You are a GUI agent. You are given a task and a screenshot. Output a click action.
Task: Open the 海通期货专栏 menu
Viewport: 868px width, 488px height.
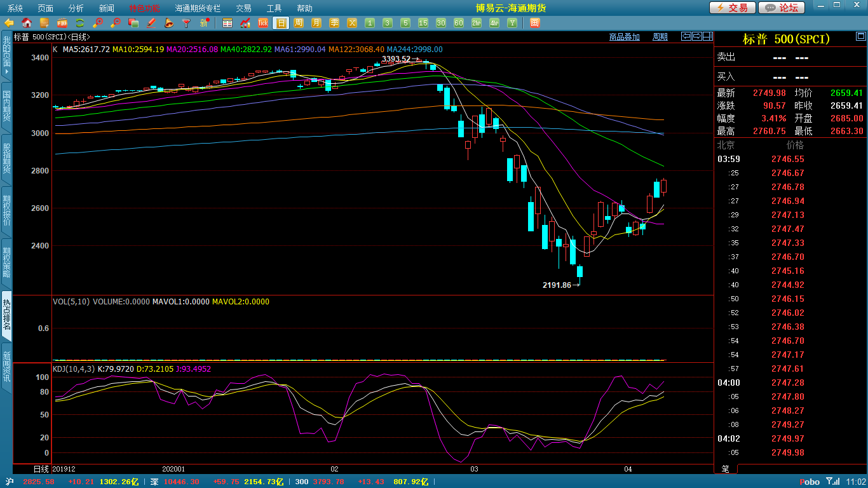(x=198, y=8)
